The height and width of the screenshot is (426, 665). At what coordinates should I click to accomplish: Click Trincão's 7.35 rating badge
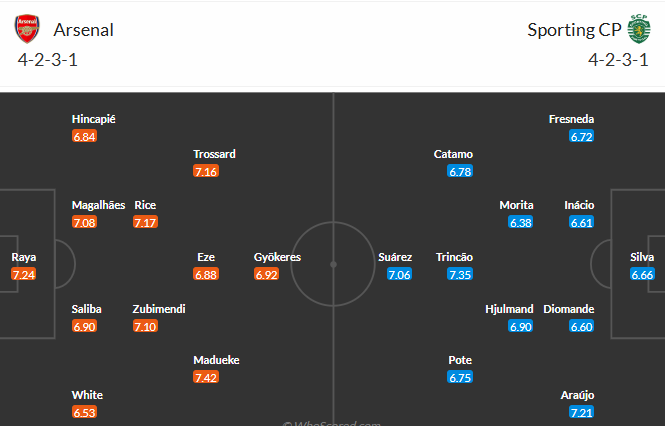(460, 274)
